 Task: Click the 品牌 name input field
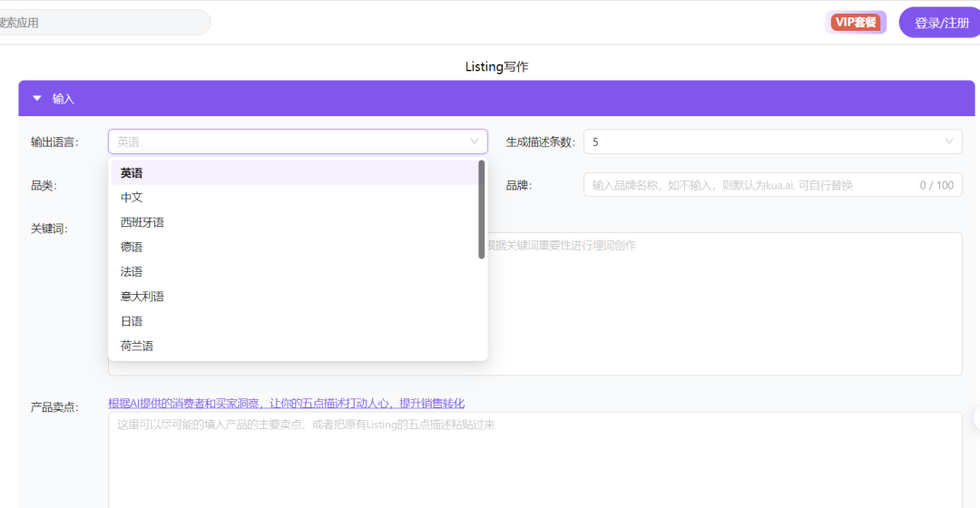(x=772, y=185)
